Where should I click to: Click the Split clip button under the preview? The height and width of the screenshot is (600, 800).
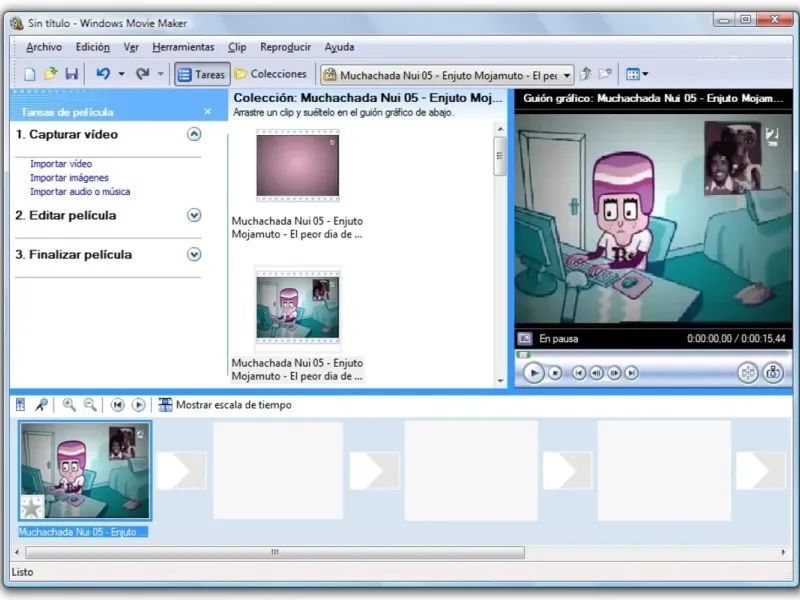747,373
